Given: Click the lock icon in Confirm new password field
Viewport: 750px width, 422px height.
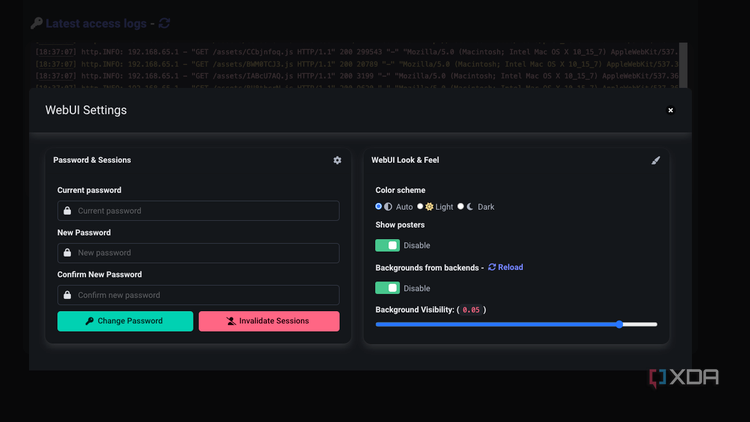Looking at the screenshot, I should (x=67, y=295).
